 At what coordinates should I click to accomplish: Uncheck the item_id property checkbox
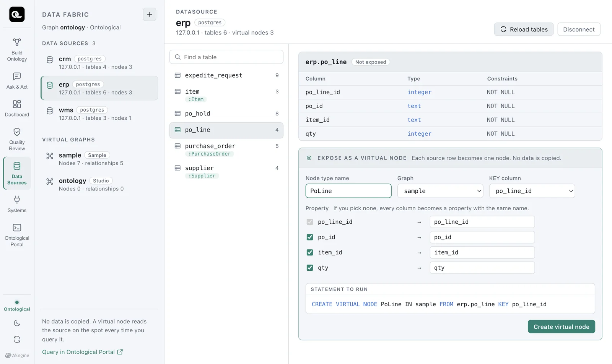[x=310, y=252]
